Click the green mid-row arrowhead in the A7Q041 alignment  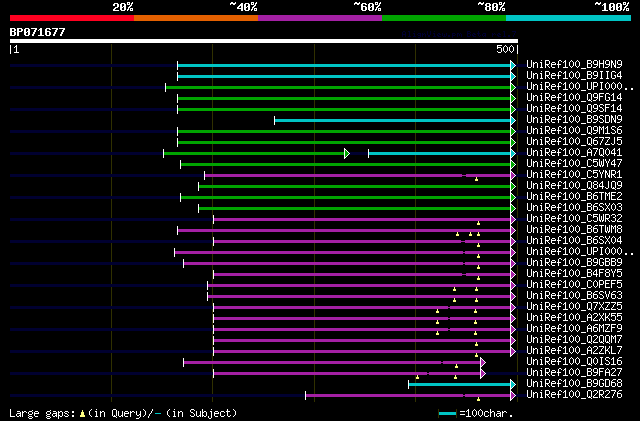(x=347, y=154)
